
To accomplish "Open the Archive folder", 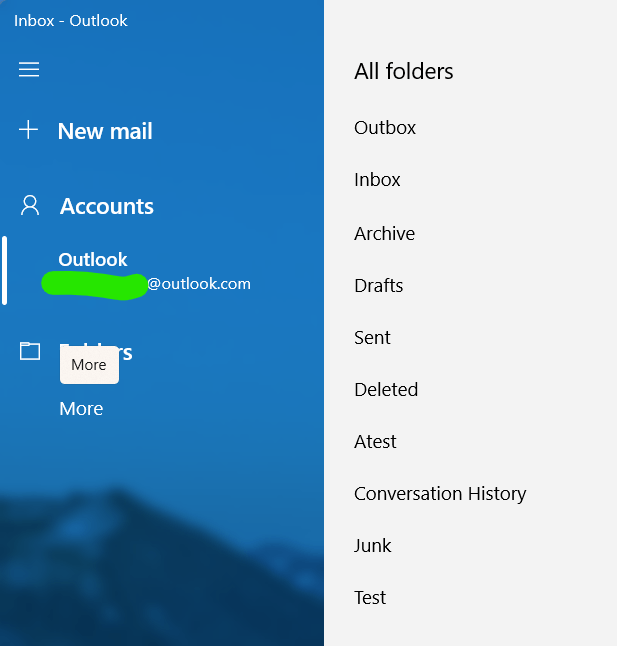I will point(384,233).
